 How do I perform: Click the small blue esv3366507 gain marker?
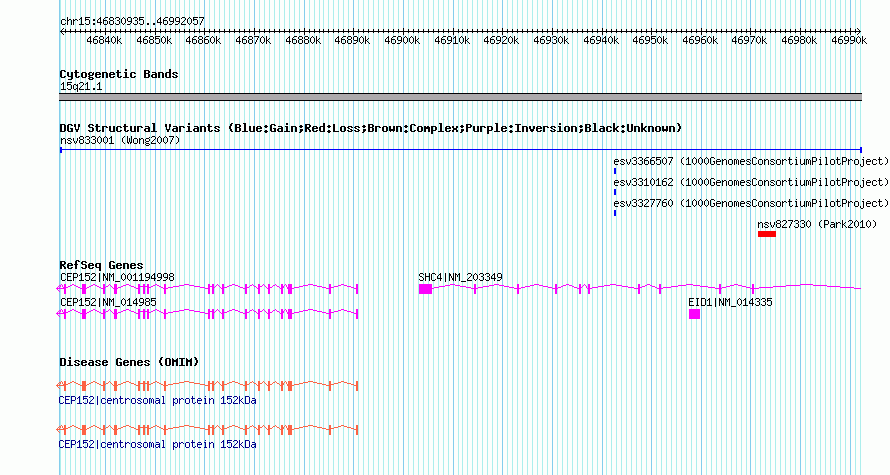pos(615,171)
